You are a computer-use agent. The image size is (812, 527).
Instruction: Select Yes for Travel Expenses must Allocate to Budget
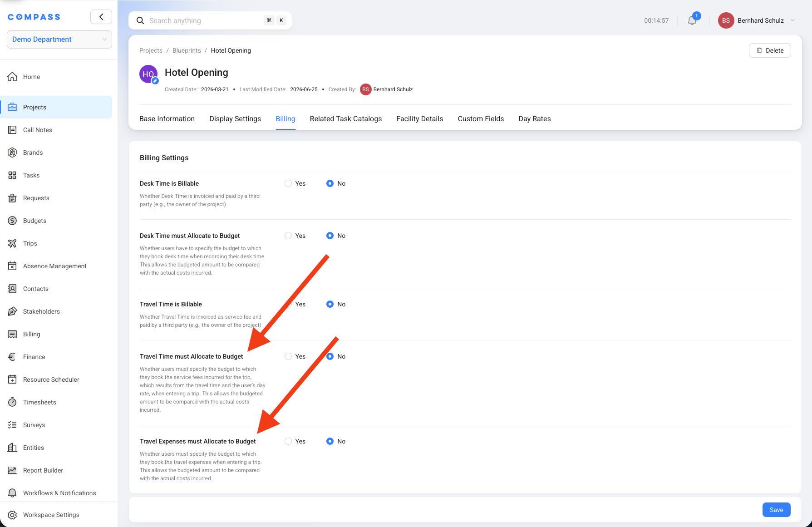point(288,441)
